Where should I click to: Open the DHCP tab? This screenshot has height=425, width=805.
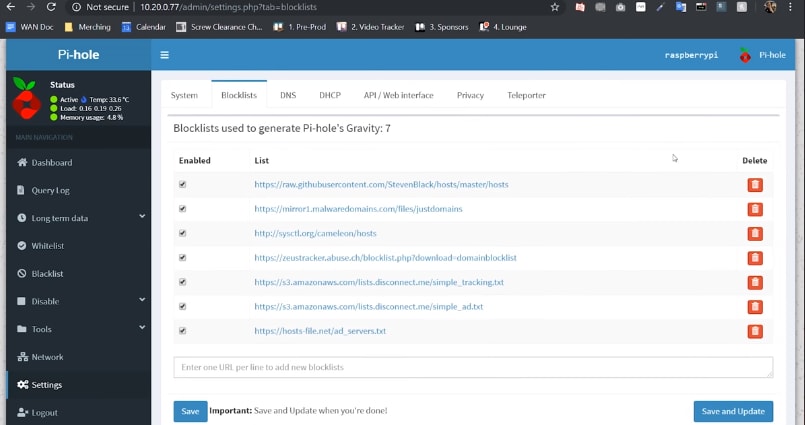pos(330,95)
